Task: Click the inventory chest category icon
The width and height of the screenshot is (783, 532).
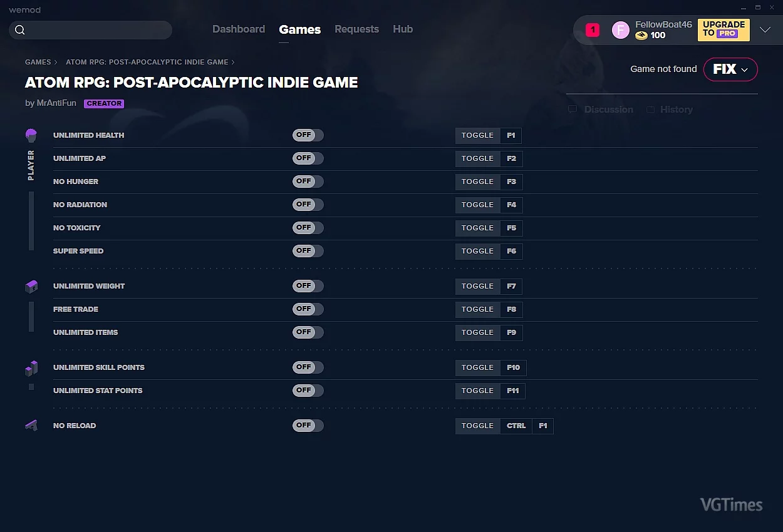Action: click(x=31, y=287)
